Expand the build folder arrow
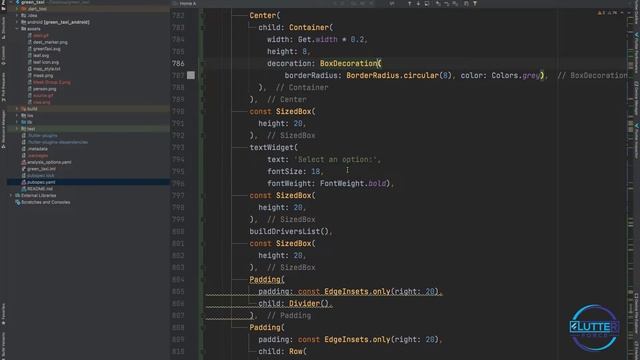This screenshot has height=360, width=640. (x=17, y=109)
